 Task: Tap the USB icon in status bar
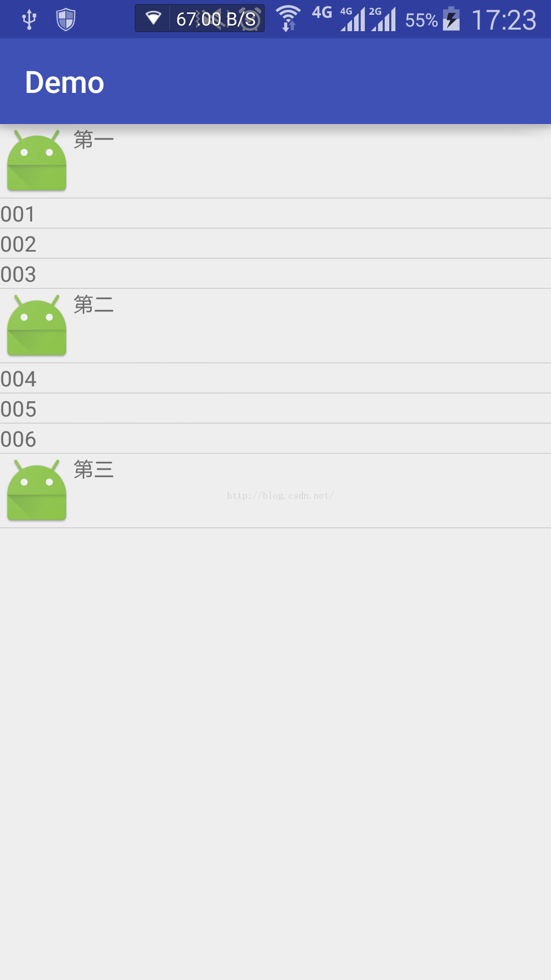tap(30, 19)
